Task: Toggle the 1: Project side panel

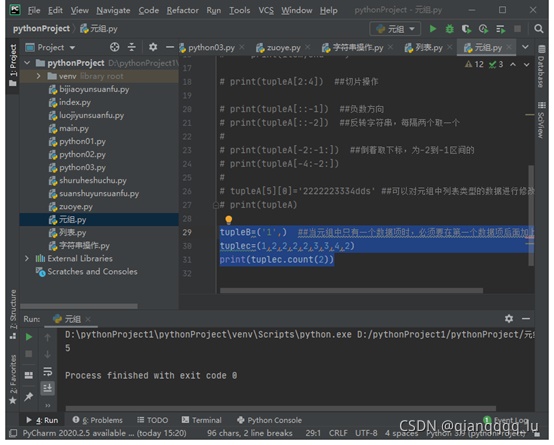Action: (13, 65)
